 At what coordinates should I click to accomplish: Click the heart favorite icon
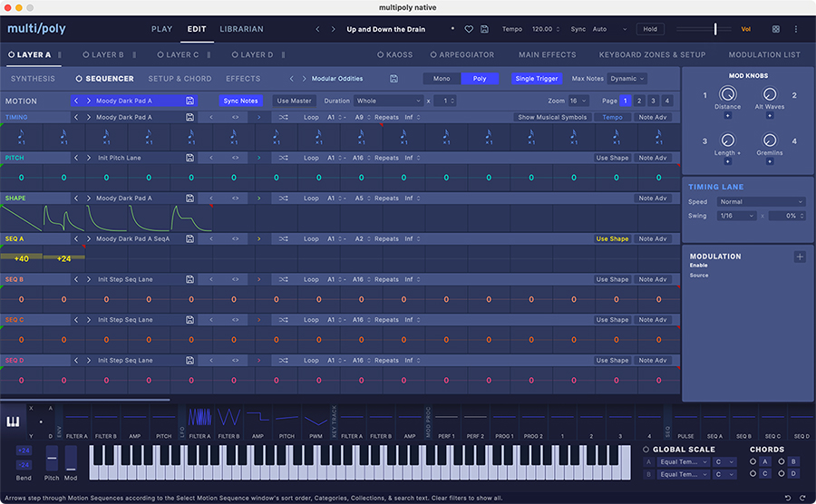(469, 29)
